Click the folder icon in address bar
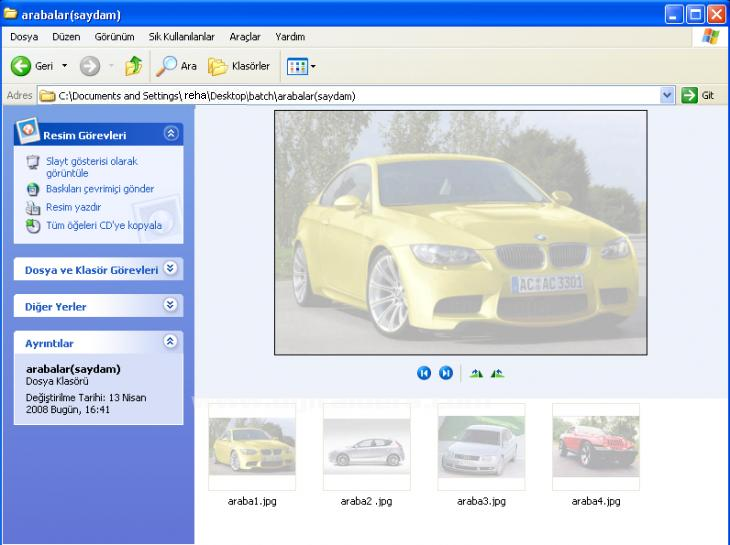730x545 pixels. [47, 96]
